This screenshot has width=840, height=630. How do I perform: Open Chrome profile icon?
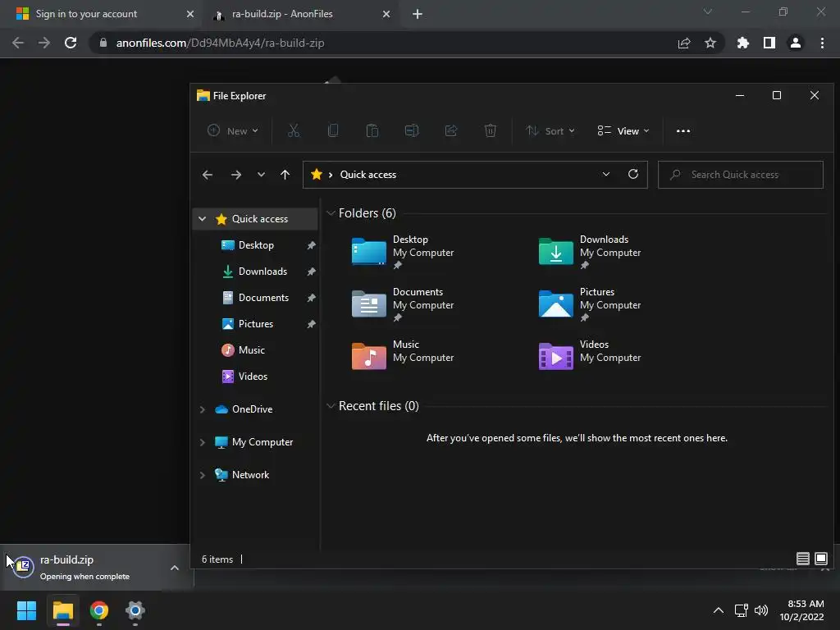tap(796, 43)
